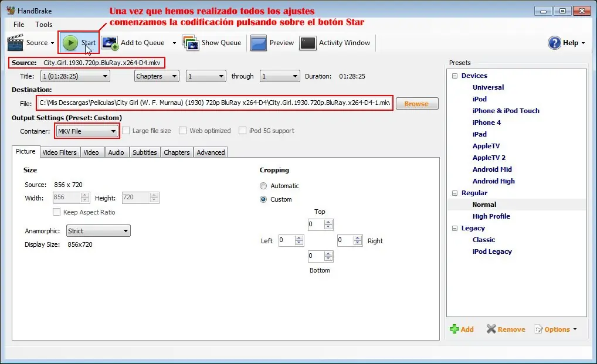Screen dimensions: 597x364
Task: Toggle the Web optimized checkbox
Action: coord(183,131)
